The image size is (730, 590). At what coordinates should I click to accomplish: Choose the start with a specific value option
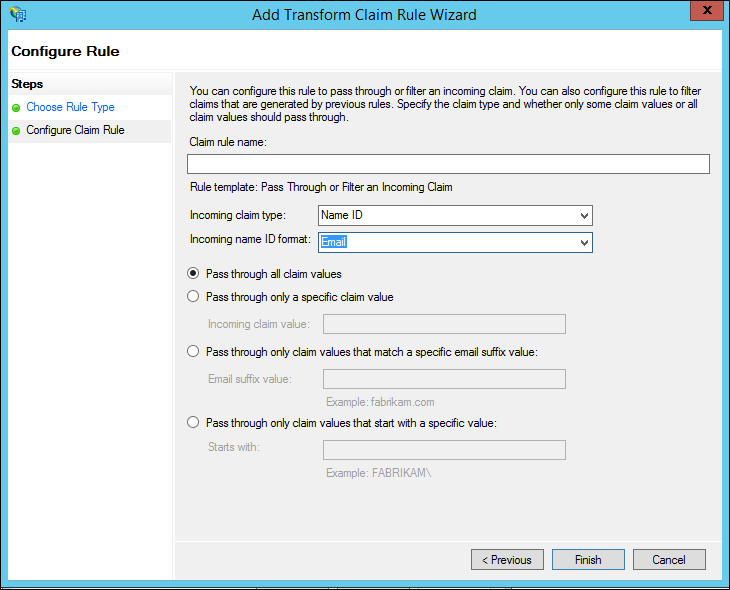coord(193,422)
